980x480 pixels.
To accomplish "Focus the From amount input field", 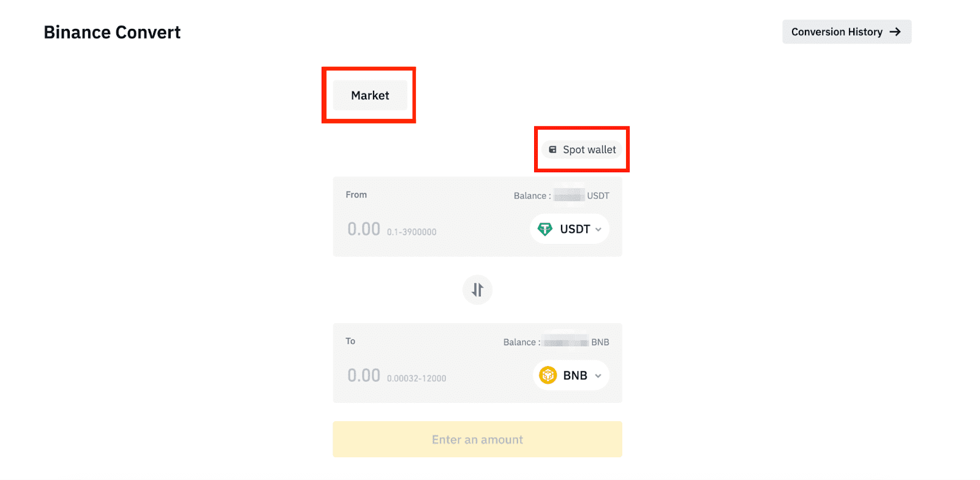I will click(x=364, y=229).
